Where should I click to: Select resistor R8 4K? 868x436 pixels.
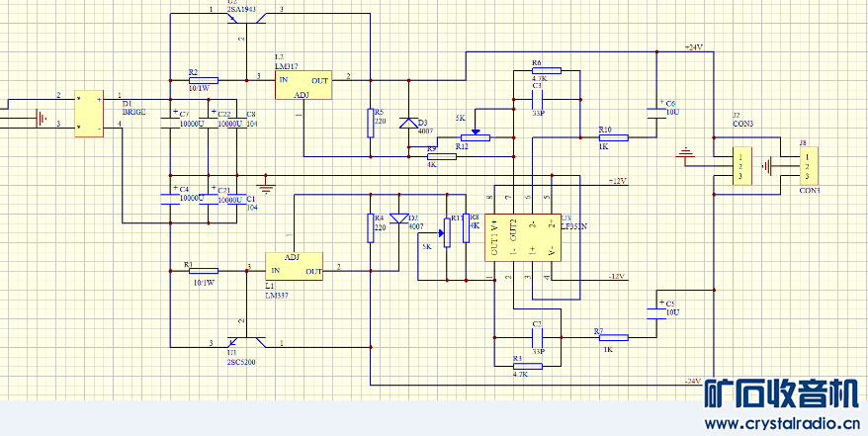[466, 228]
